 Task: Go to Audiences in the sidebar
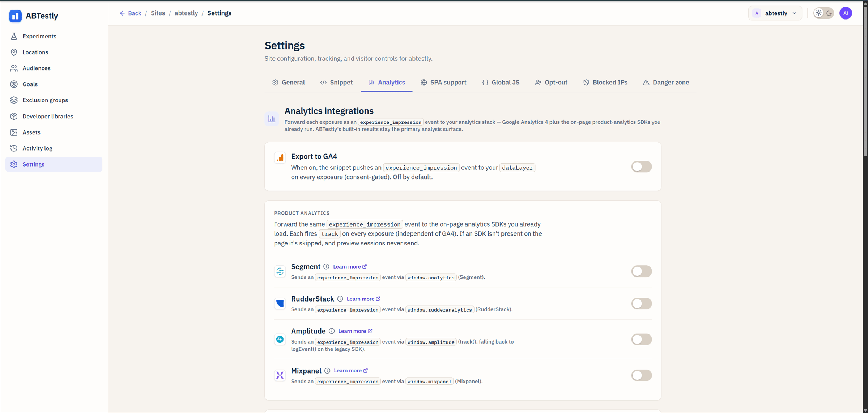coord(54,68)
